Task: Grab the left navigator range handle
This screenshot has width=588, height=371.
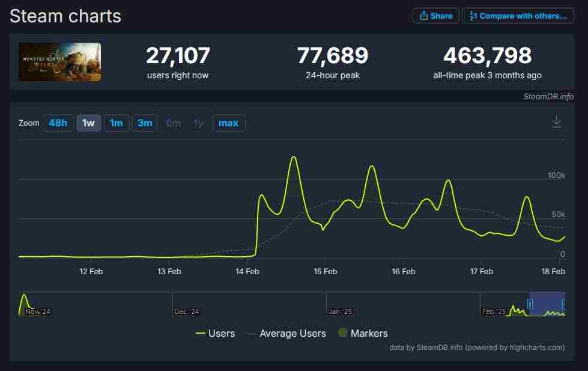Action: tap(530, 304)
